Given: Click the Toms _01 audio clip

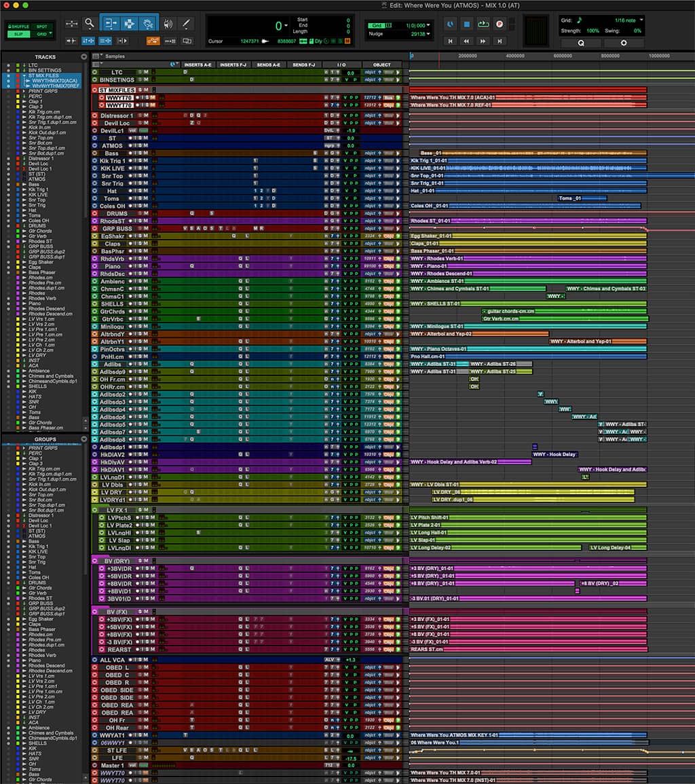Looking at the screenshot, I should point(582,198).
